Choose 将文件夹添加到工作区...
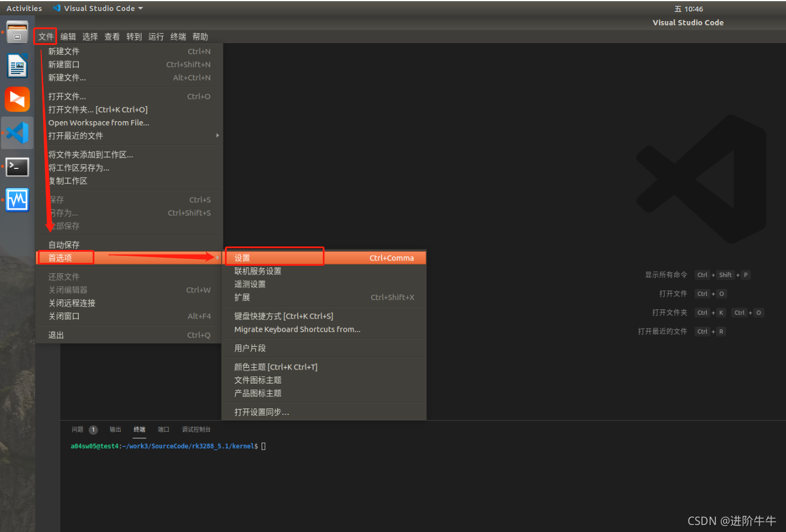 tap(129, 154)
